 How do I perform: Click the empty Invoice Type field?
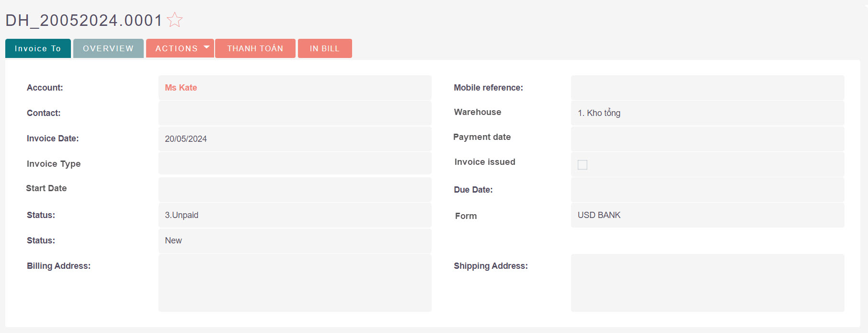[x=295, y=163]
